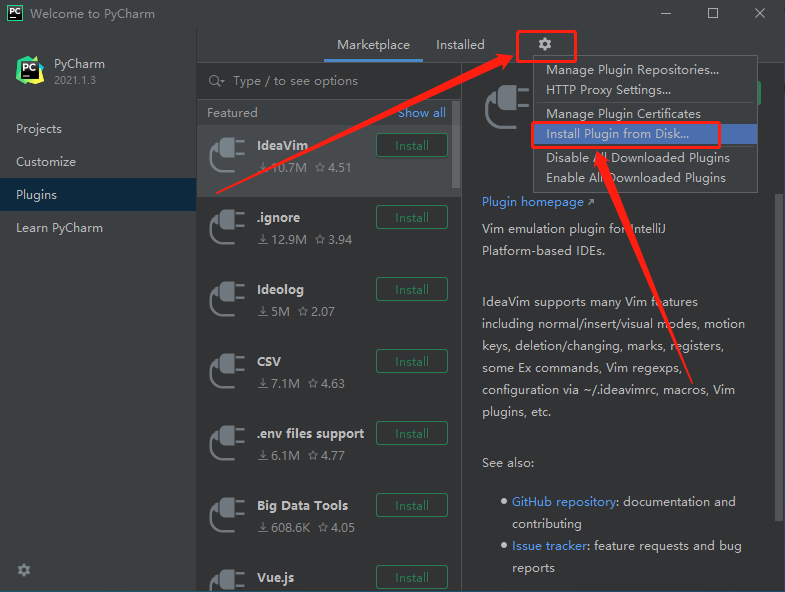The image size is (785, 592).
Task: Click the .ignore 12.9M downloads count
Action: 283,239
